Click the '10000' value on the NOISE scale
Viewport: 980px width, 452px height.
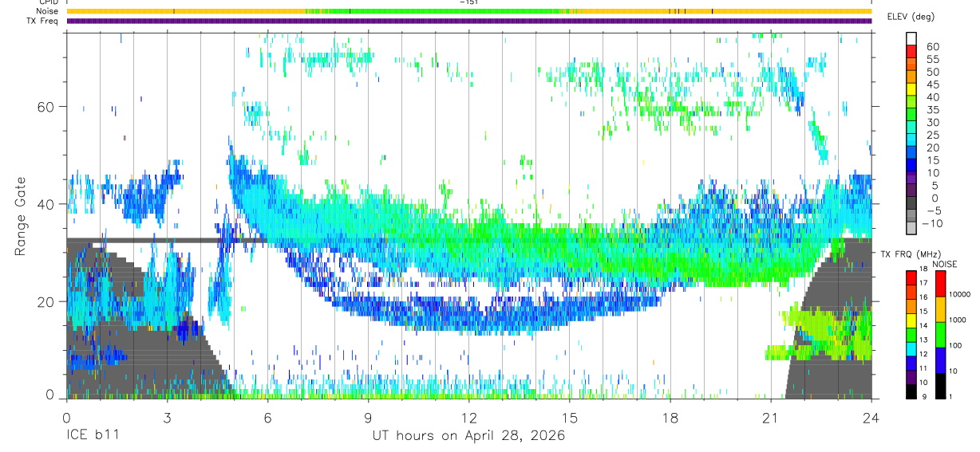(x=960, y=295)
